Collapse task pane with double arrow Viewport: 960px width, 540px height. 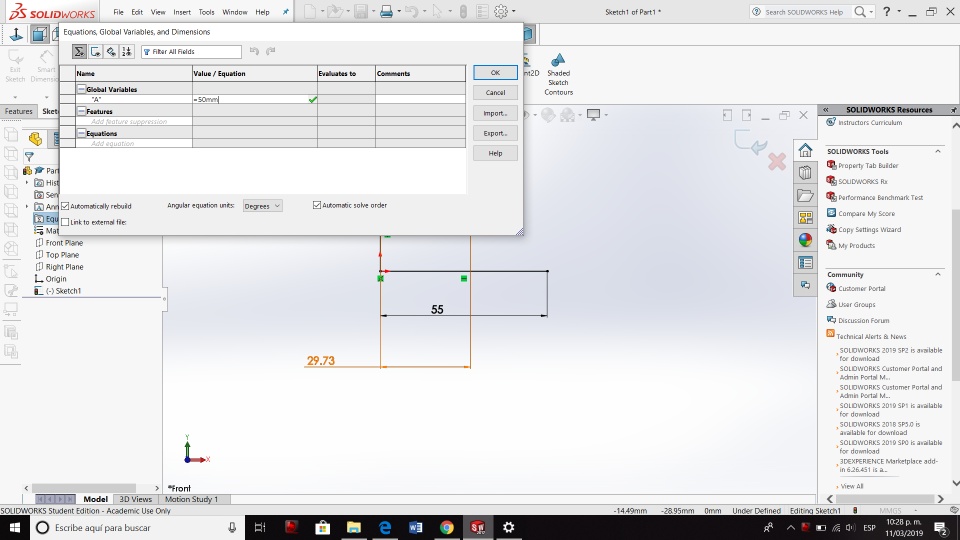coord(826,110)
